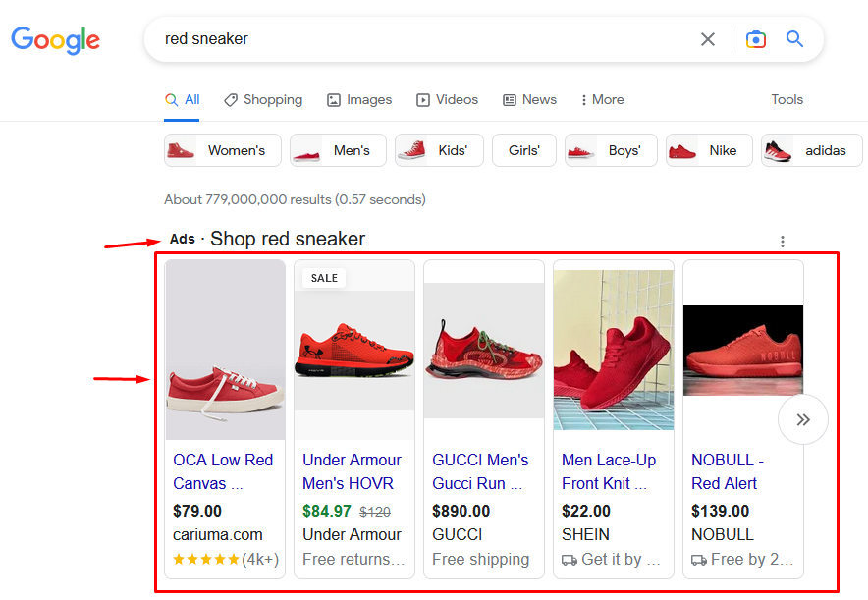Click the SHEIN seller name
This screenshot has height=600, width=868.
(585, 534)
